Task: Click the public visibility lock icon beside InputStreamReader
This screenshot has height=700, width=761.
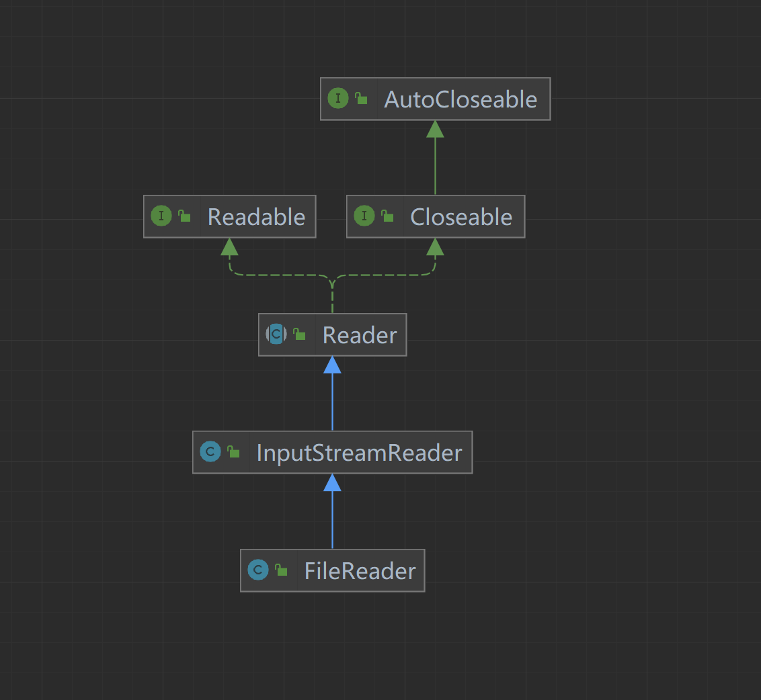Action: (234, 452)
